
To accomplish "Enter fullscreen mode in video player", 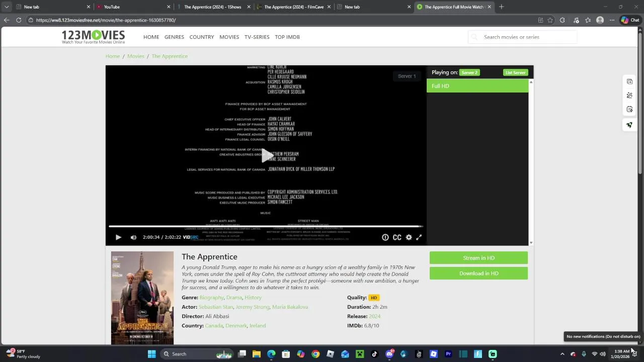I will [419, 237].
